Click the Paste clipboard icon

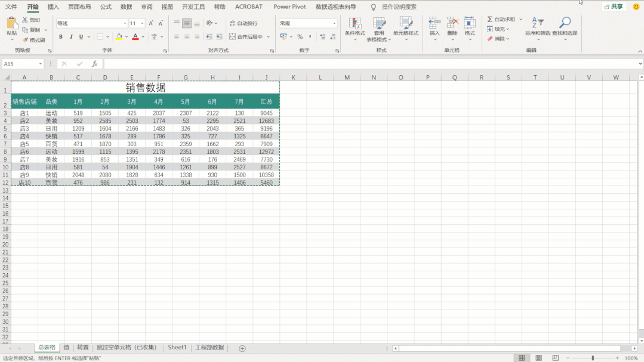click(11, 23)
